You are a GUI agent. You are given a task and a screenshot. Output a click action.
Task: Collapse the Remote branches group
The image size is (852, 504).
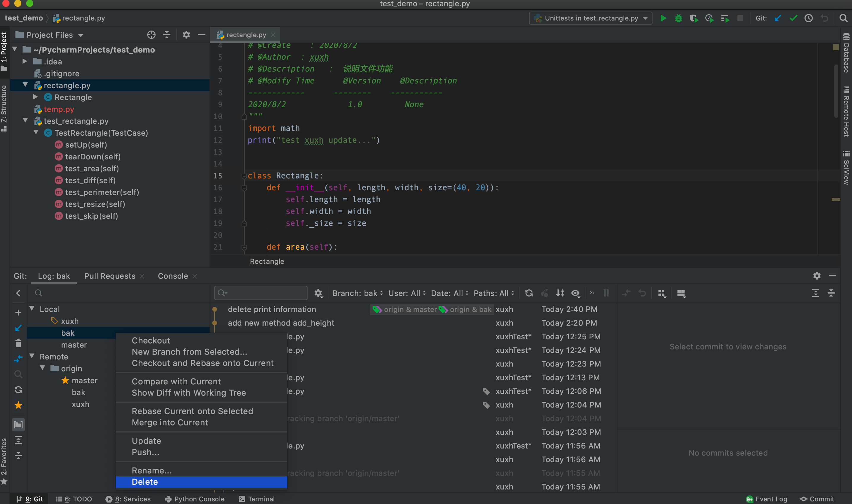(32, 356)
